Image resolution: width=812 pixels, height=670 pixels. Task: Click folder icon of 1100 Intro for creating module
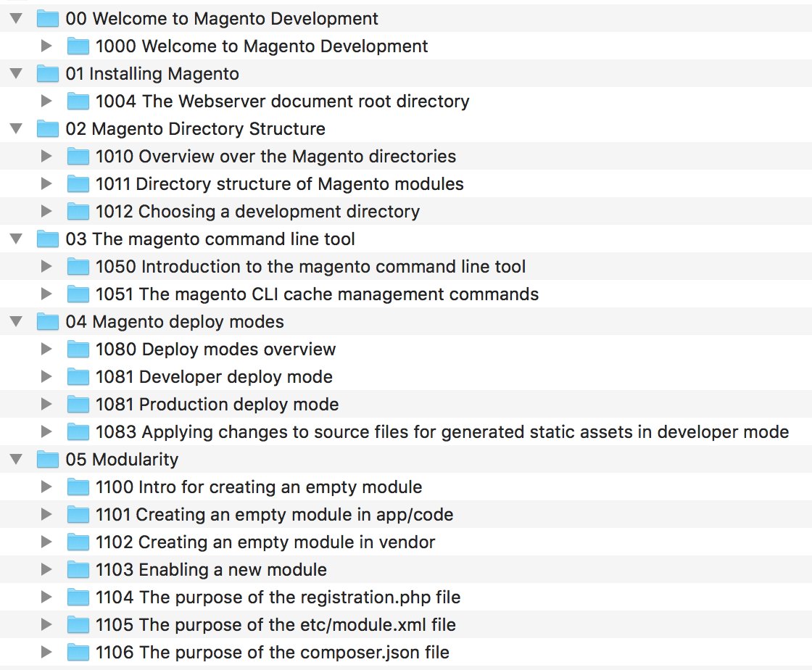(78, 487)
